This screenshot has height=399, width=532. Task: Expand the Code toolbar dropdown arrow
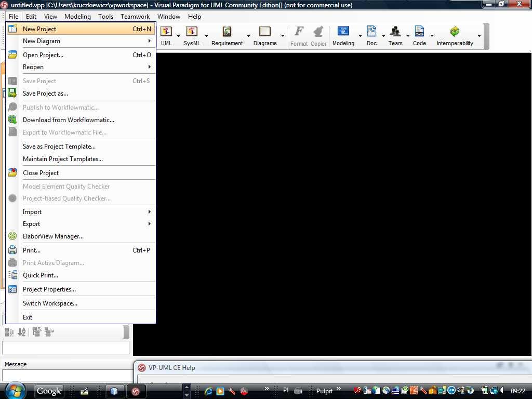coord(432,36)
